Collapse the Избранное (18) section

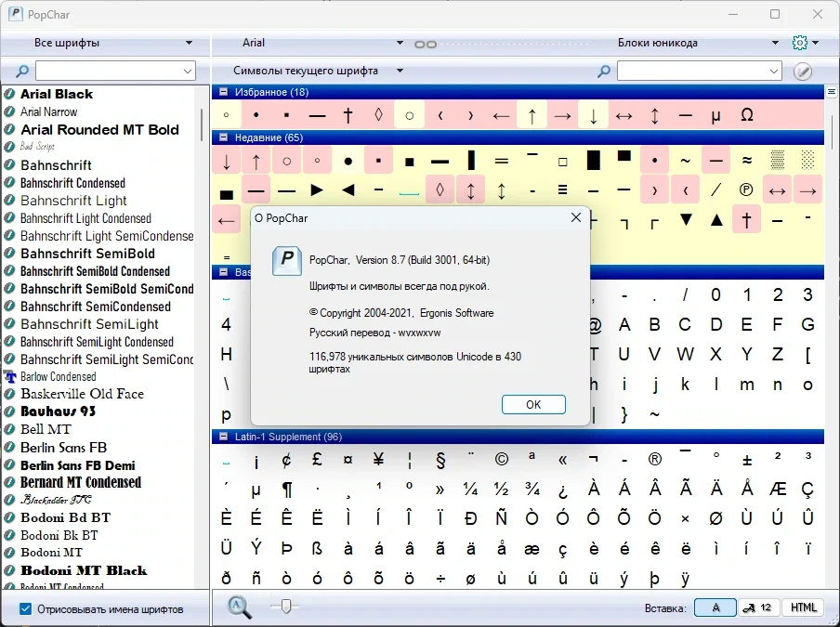223,92
